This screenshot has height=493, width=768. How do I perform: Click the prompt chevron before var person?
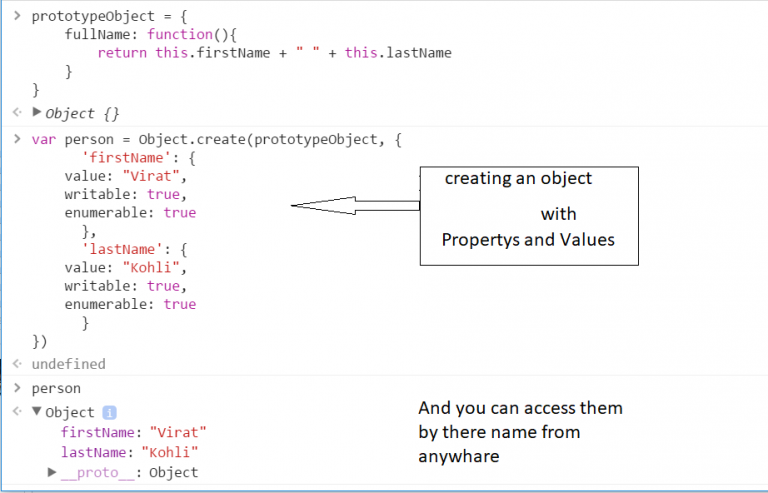click(x=17, y=139)
